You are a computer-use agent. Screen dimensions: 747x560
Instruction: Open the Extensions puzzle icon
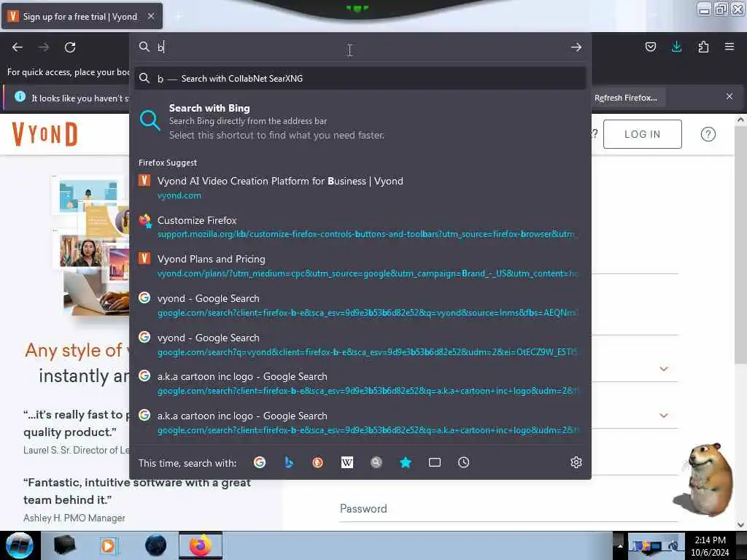(703, 47)
